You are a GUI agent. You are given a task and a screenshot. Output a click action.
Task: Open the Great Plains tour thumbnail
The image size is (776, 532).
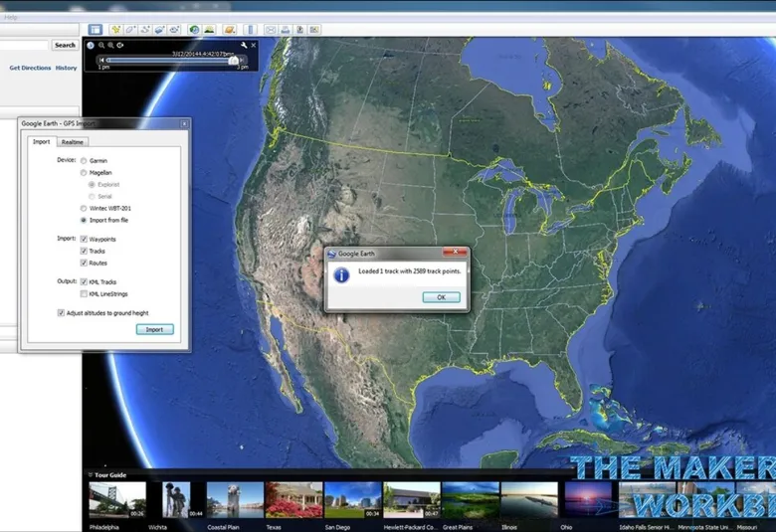coord(471,500)
